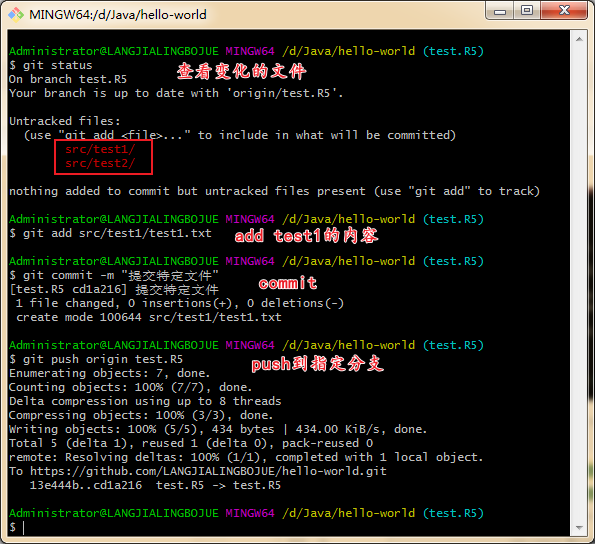Screen dimensions: 595x544
Task: Click the 'Untracked files:' heading line
Action: pos(65,121)
